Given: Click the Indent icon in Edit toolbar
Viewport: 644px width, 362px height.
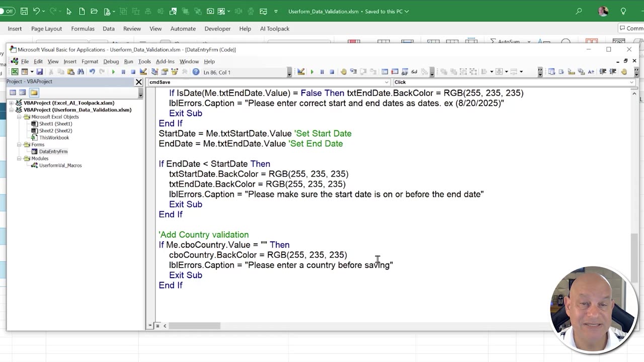Looking at the screenshot, I should [603, 72].
